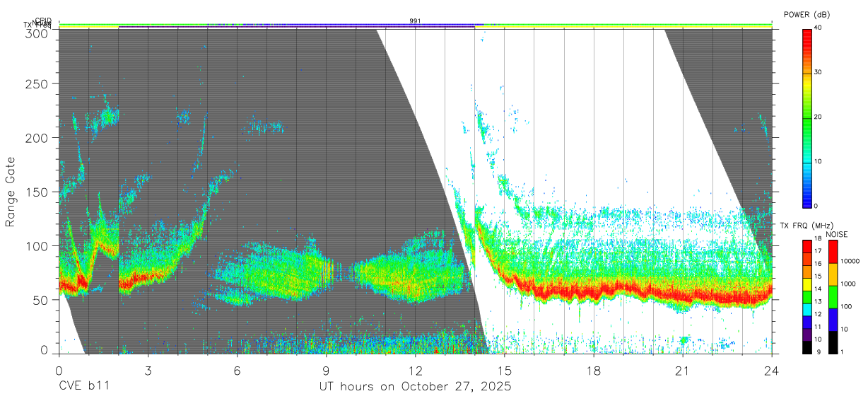Click the '24' tick label on the UT hours axis
The width and height of the screenshot is (868, 401).
point(771,370)
